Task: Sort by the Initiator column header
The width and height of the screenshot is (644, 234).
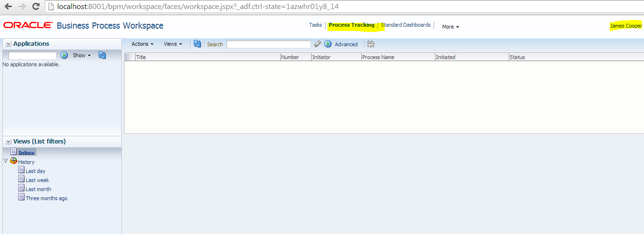Action: tap(336, 57)
